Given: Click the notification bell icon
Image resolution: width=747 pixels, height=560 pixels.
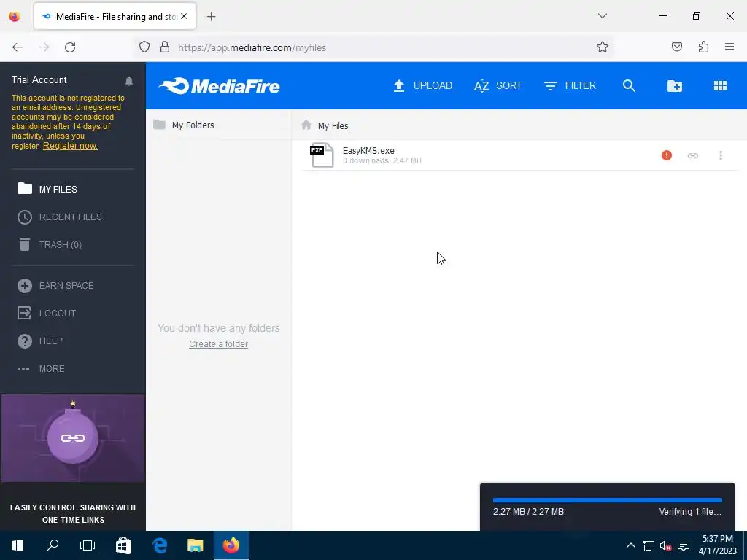Looking at the screenshot, I should (x=129, y=81).
